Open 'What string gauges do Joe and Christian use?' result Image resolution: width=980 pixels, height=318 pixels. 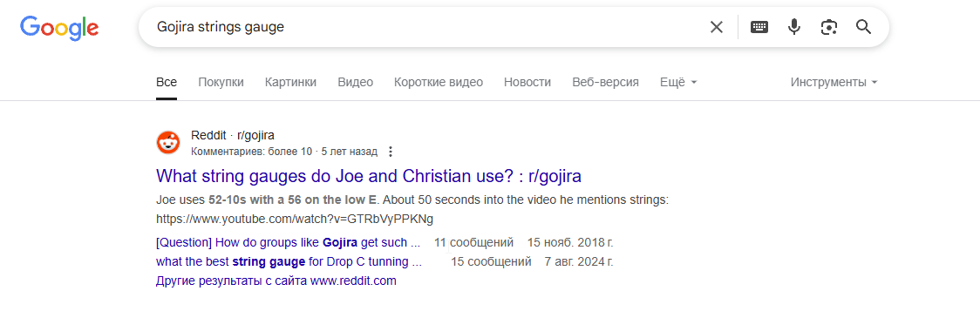pos(369,176)
